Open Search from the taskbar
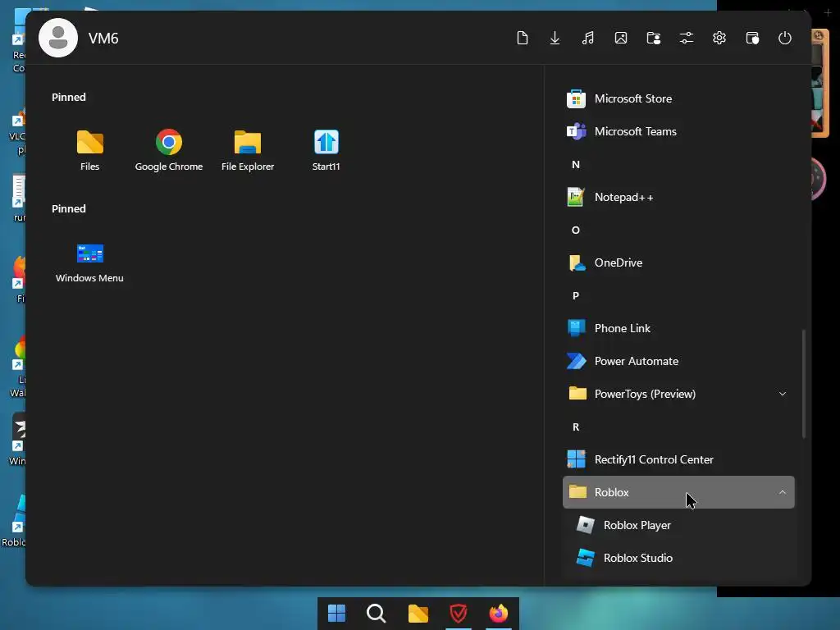The width and height of the screenshot is (840, 630). tap(376, 613)
